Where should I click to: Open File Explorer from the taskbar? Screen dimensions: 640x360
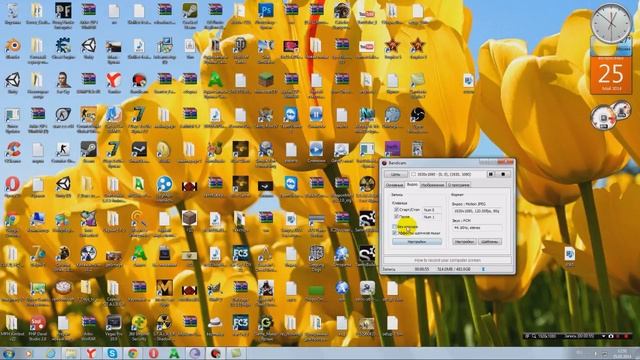(71, 353)
